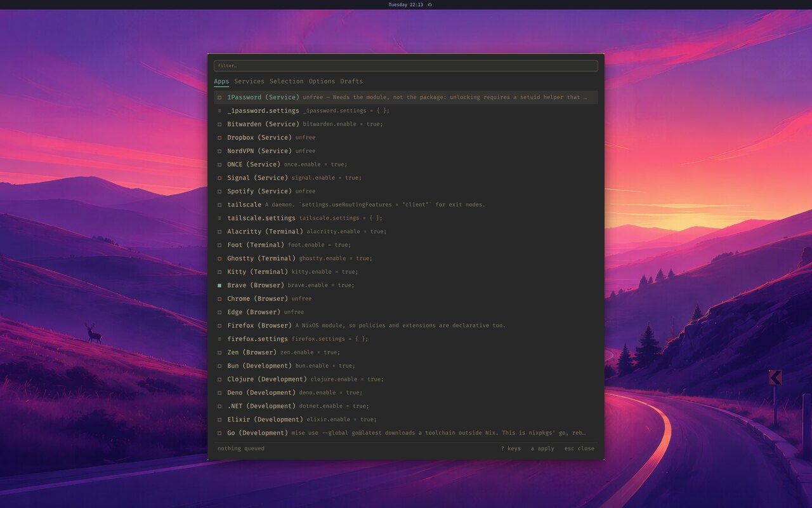Select the Apps tab

(221, 81)
